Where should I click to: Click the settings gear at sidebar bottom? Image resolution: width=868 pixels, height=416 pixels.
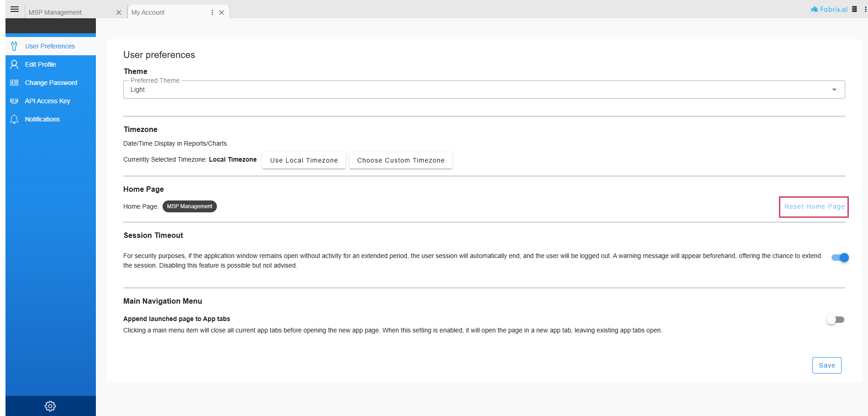click(50, 405)
